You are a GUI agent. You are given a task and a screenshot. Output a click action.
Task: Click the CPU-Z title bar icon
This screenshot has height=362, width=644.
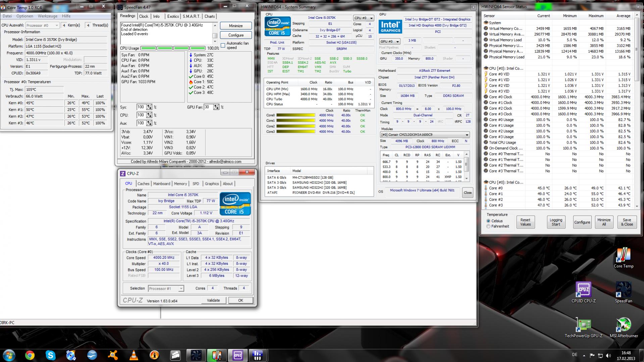tap(123, 173)
